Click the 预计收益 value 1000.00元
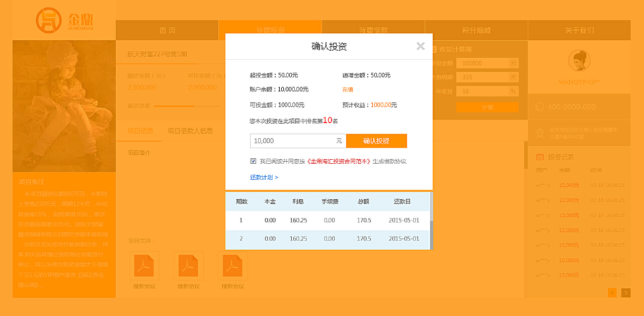Screen dimensions: 644x316 tap(384, 105)
